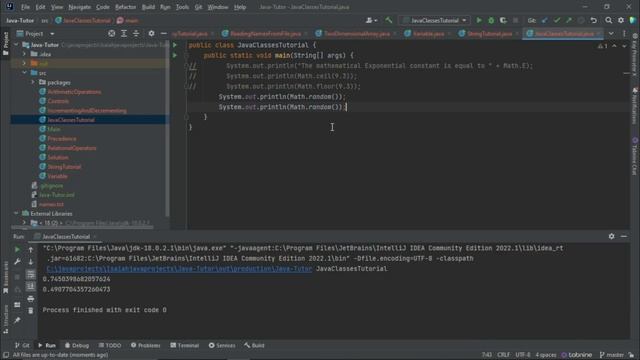Image resolution: width=640 pixels, height=360 pixels.
Task: Open the Problems tool window
Action: (x=146, y=345)
